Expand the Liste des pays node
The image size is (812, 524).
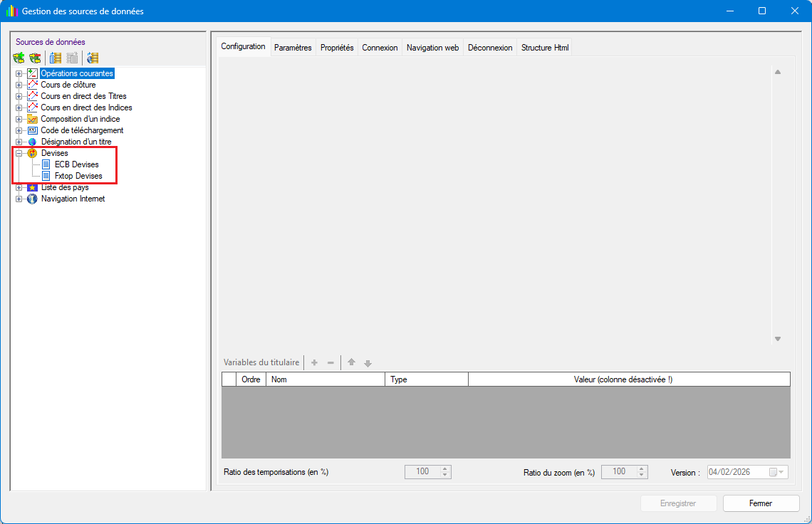click(x=19, y=187)
